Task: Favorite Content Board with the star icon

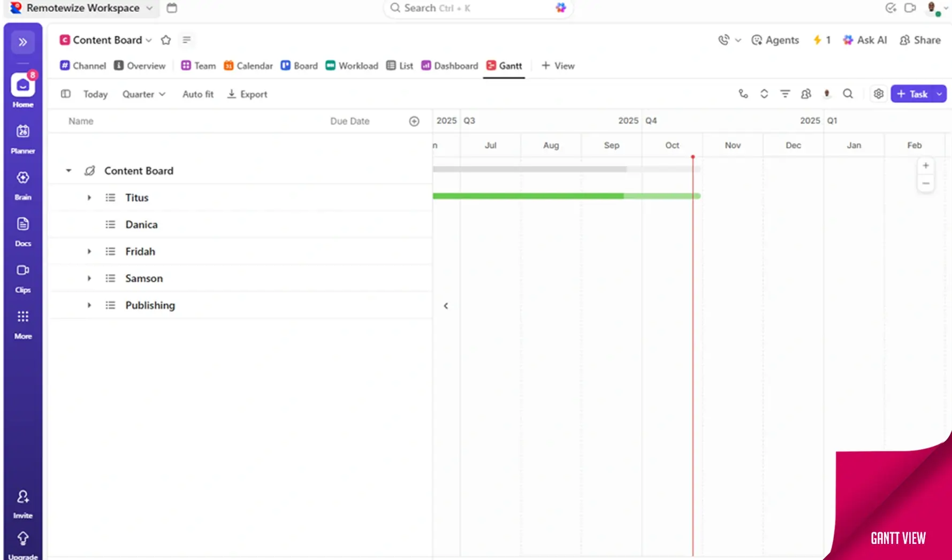Action: [x=166, y=40]
